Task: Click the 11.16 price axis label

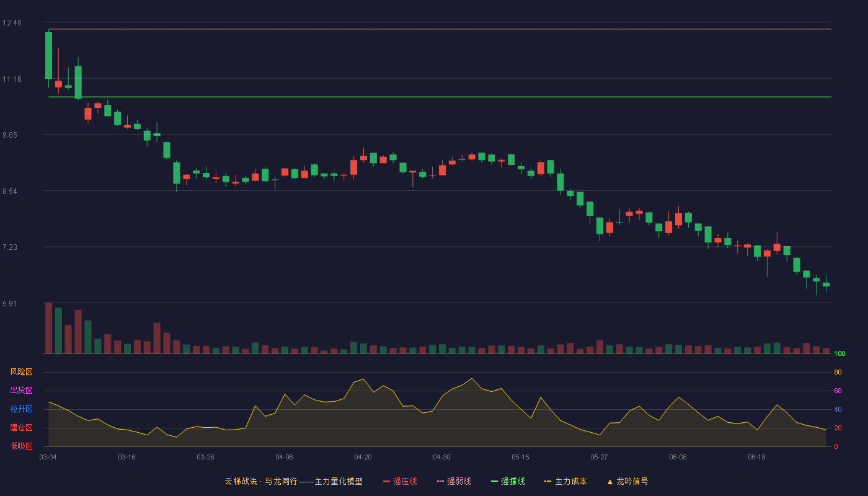Action: pos(12,79)
